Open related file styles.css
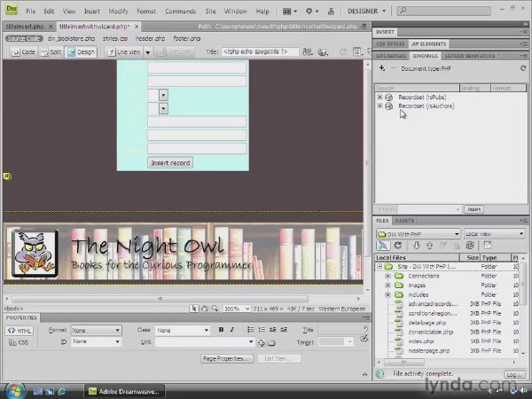This screenshot has width=532, height=399. click(115, 38)
